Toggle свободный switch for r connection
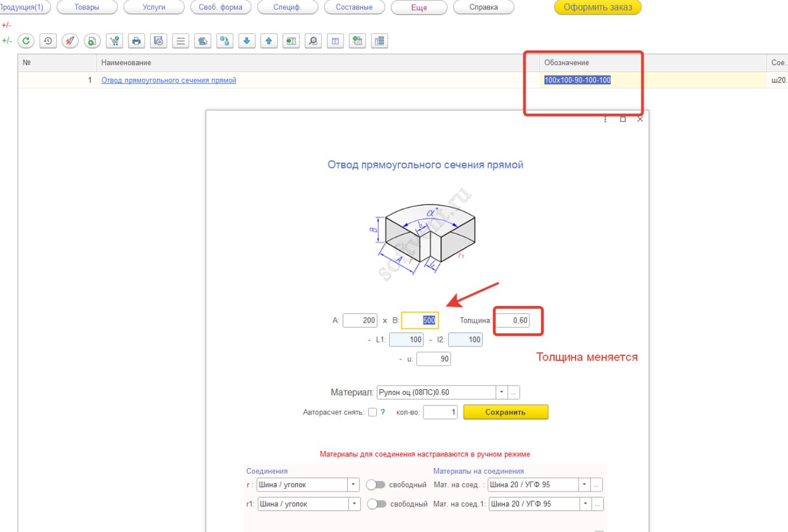Viewport: 788px width, 532px height. (376, 485)
